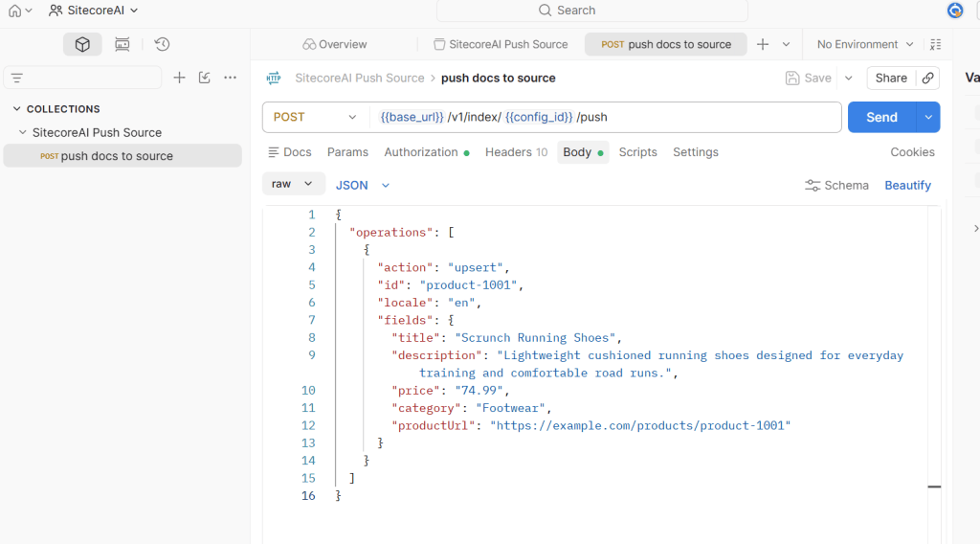Collapse the COLLECTIONS section
Screen dimensions: 980x544
pos(17,109)
